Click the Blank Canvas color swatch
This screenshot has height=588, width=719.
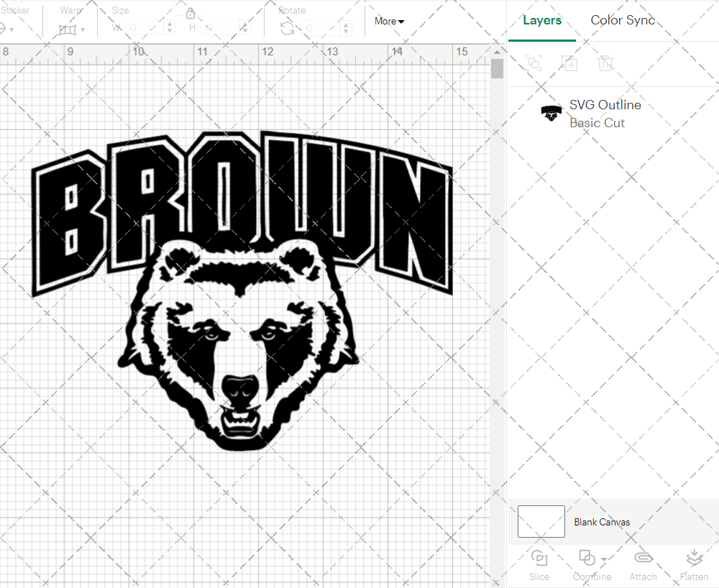(x=541, y=522)
